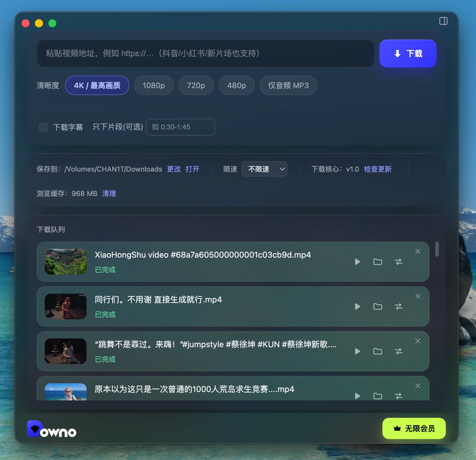The height and width of the screenshot is (460, 476).
Task: Click the download queue scrollbar
Action: click(437, 249)
